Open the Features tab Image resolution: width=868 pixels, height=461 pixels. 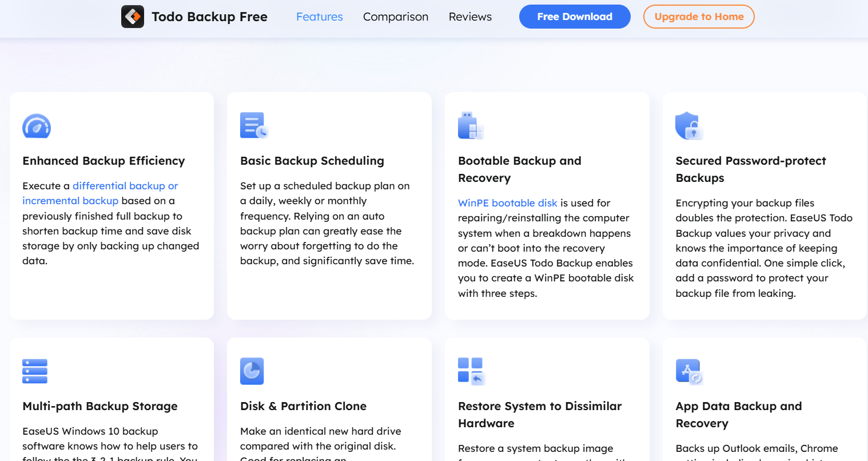click(319, 17)
